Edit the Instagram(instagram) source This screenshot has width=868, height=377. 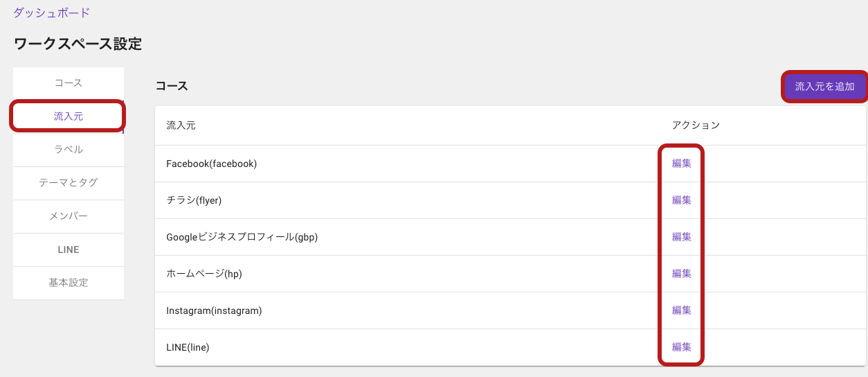click(682, 310)
